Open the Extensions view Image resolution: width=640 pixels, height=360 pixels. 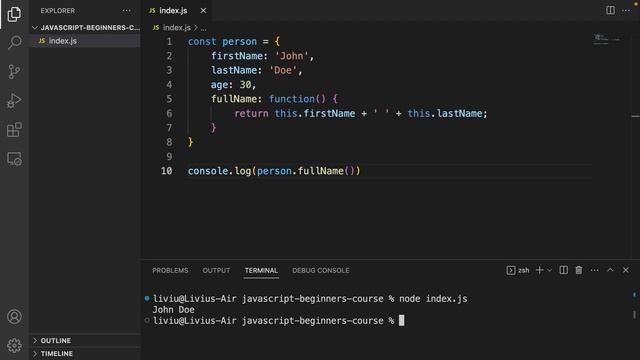[x=14, y=130]
